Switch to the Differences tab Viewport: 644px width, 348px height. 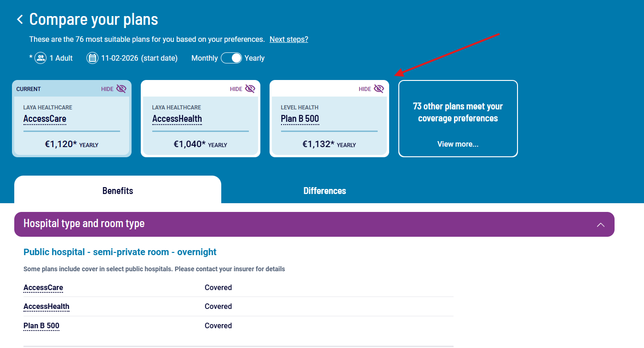click(324, 190)
